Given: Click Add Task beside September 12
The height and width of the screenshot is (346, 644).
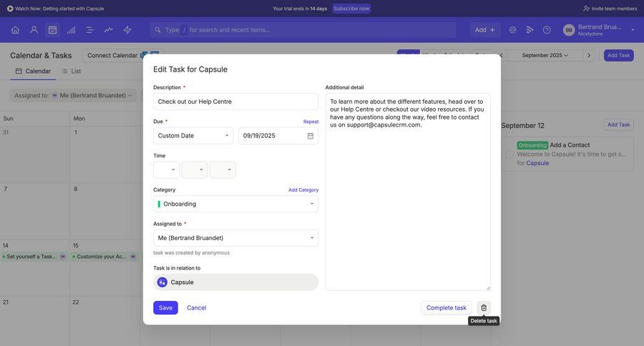Looking at the screenshot, I should (x=618, y=125).
